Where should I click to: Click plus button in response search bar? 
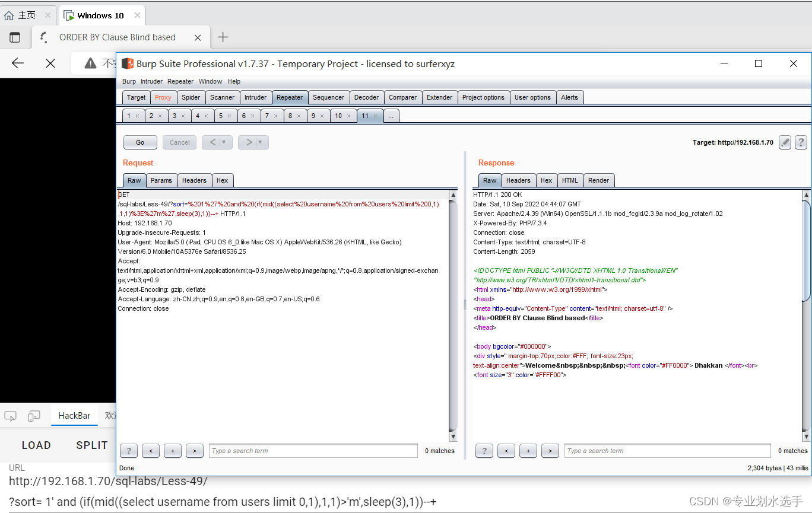(528, 451)
